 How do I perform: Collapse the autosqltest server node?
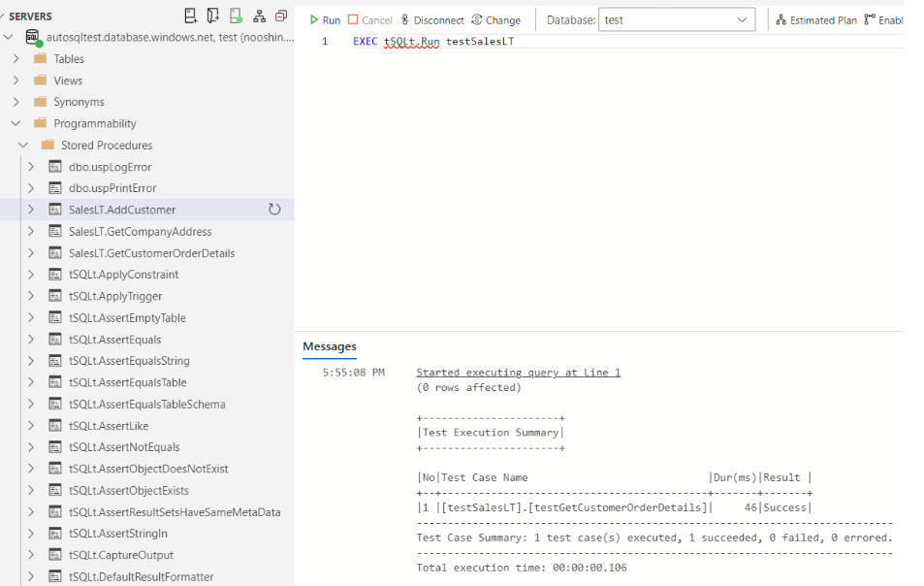[9, 37]
